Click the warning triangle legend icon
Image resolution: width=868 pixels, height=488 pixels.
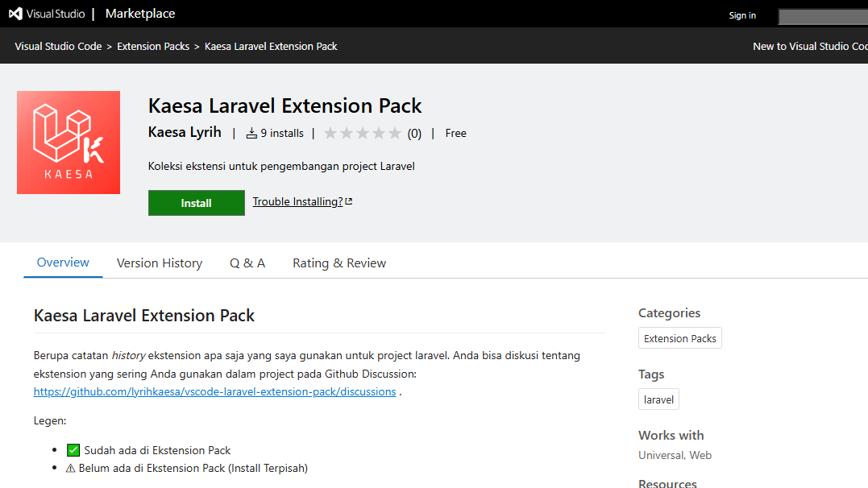(x=70, y=469)
